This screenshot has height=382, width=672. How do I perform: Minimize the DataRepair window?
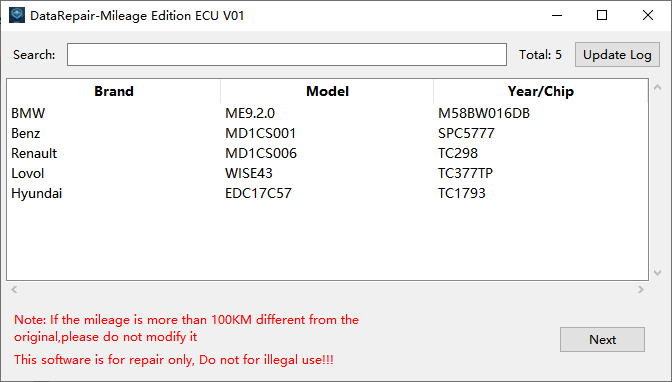[x=557, y=15]
